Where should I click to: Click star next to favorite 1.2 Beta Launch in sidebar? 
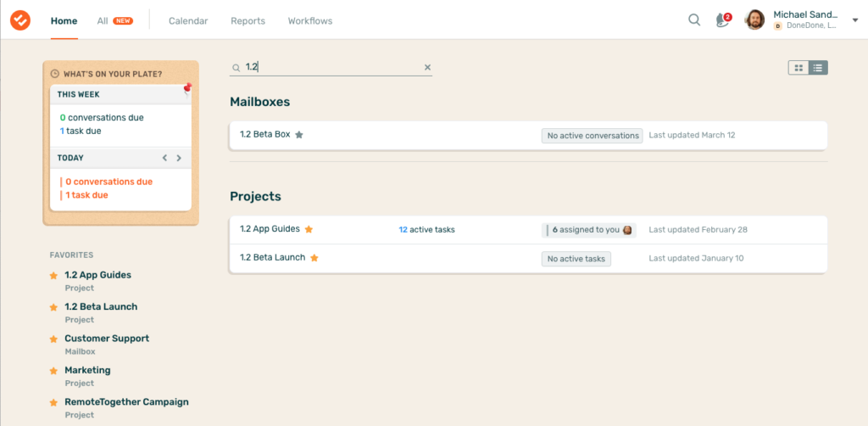tap(53, 307)
